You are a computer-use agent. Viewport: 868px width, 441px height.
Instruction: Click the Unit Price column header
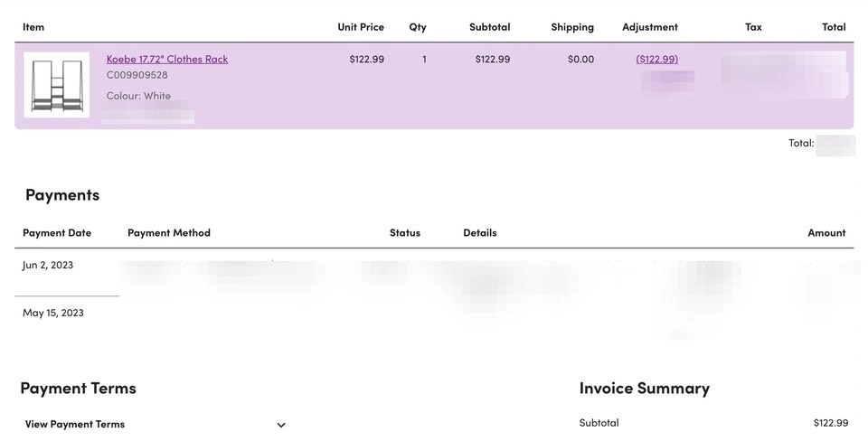click(361, 27)
